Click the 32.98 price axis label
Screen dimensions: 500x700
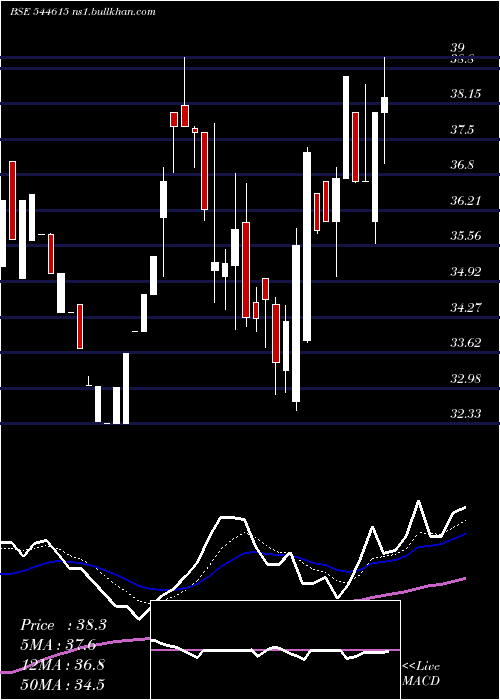(466, 379)
